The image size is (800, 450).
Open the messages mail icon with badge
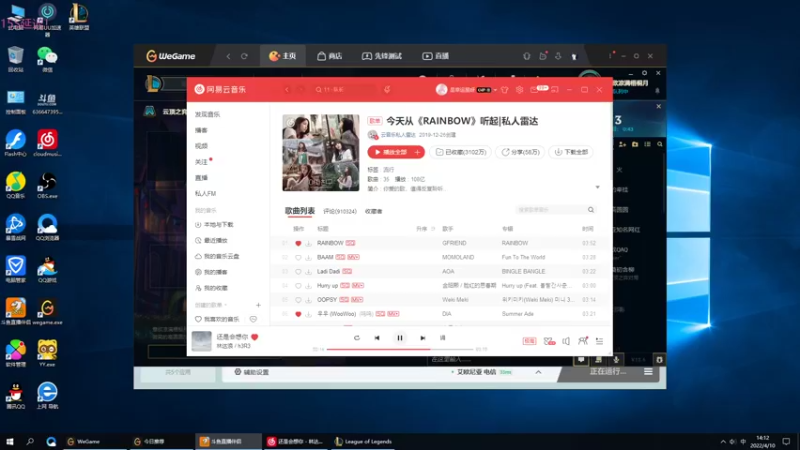[534, 90]
